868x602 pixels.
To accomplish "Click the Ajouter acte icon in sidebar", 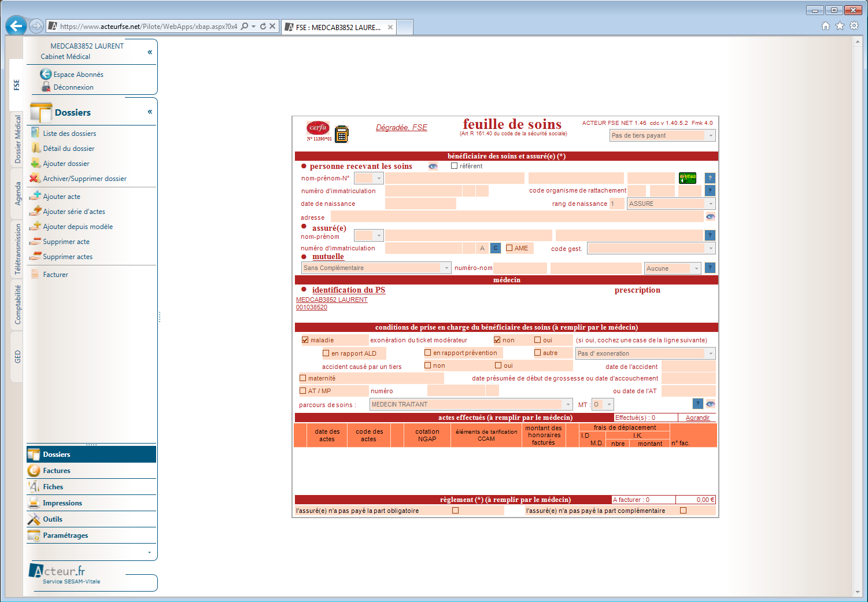I will 35,197.
